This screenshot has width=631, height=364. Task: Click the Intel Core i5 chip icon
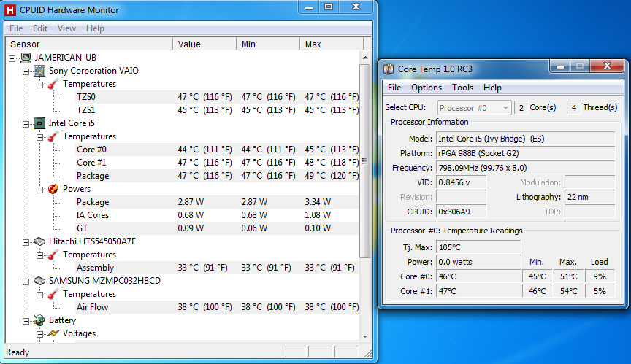coord(39,123)
